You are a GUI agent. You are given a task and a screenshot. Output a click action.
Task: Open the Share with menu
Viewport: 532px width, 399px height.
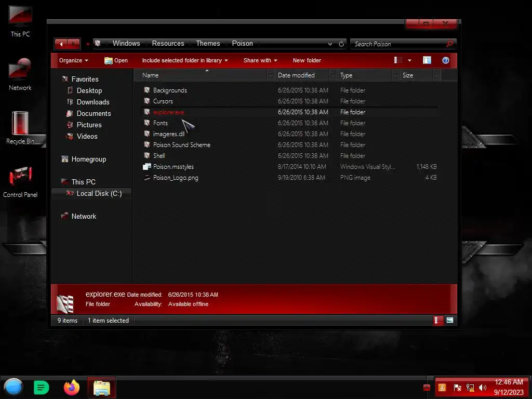point(260,60)
